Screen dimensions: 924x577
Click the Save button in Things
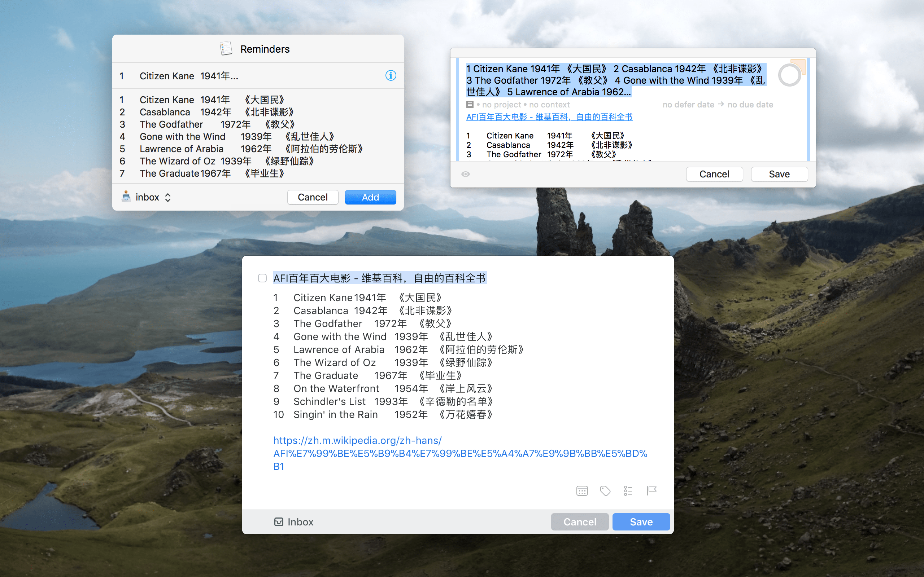click(x=641, y=522)
